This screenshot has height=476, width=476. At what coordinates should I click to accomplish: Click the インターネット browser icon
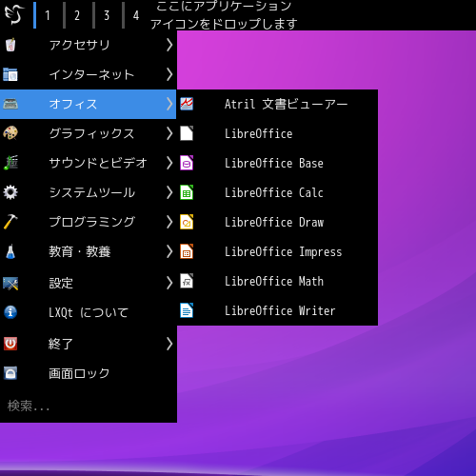[10, 74]
